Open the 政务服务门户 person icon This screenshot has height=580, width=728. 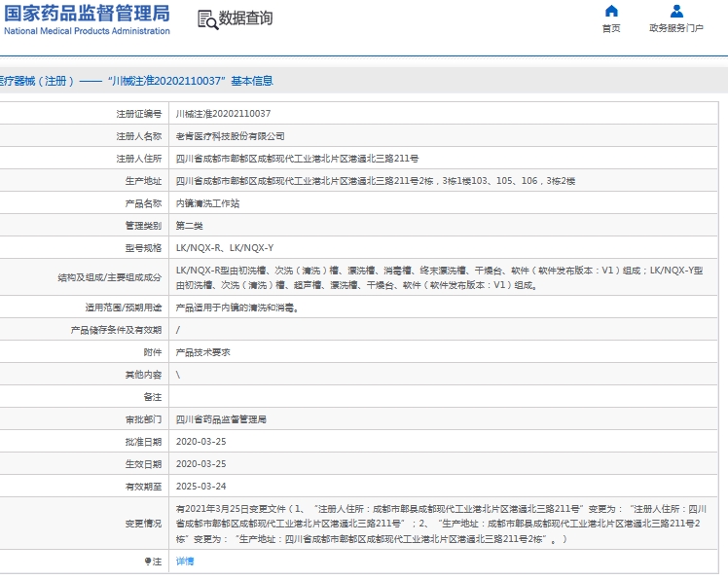pos(676,11)
